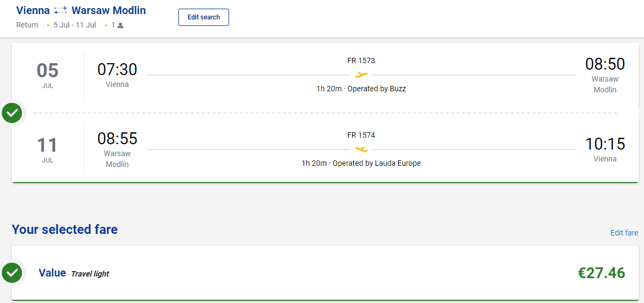This screenshot has height=303, width=644.
Task: Click the 11 JUL return date block
Action: (x=48, y=150)
